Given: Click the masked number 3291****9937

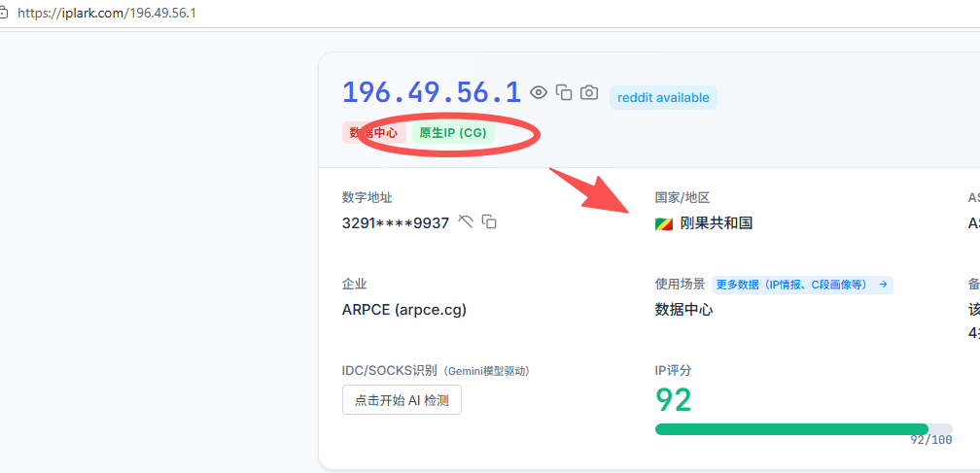Looking at the screenshot, I should click(396, 222).
